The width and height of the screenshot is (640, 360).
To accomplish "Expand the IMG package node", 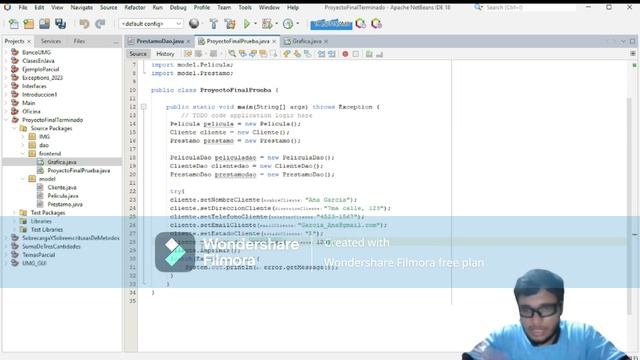I will 23,137.
